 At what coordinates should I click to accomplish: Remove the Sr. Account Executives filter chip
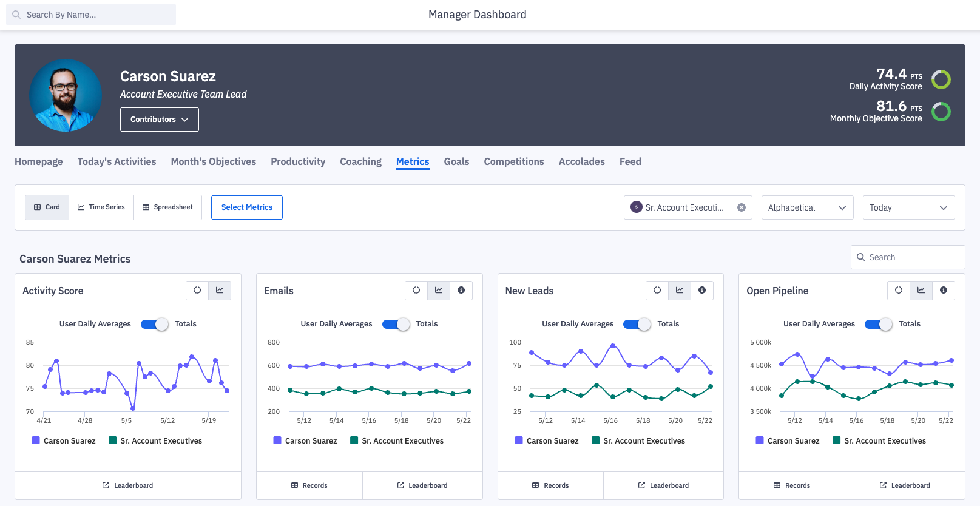coord(742,207)
